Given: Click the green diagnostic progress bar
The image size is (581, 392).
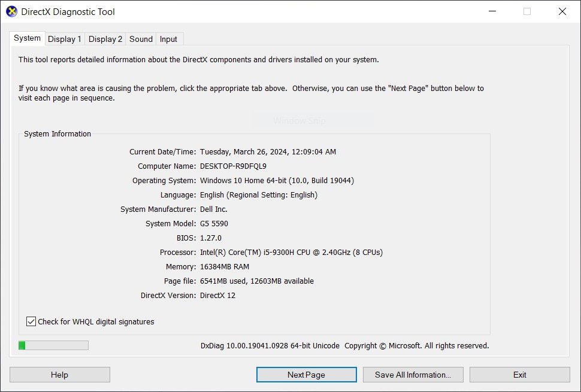Looking at the screenshot, I should click(53, 345).
